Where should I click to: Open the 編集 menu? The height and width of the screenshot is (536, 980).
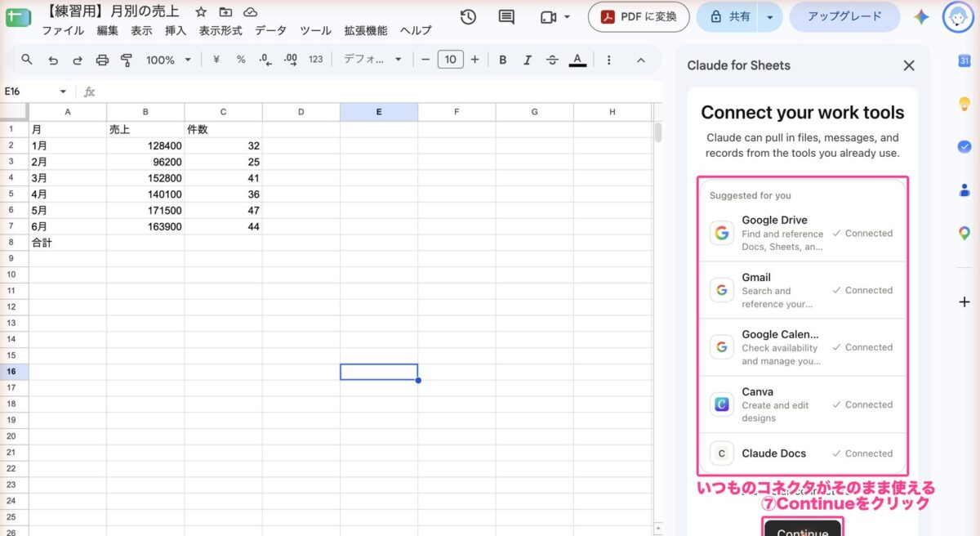tap(107, 30)
